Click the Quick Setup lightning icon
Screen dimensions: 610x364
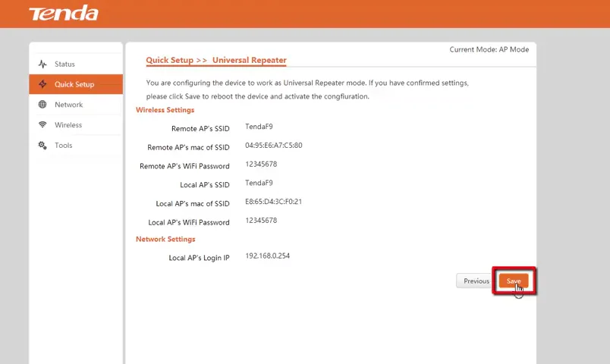click(x=42, y=84)
